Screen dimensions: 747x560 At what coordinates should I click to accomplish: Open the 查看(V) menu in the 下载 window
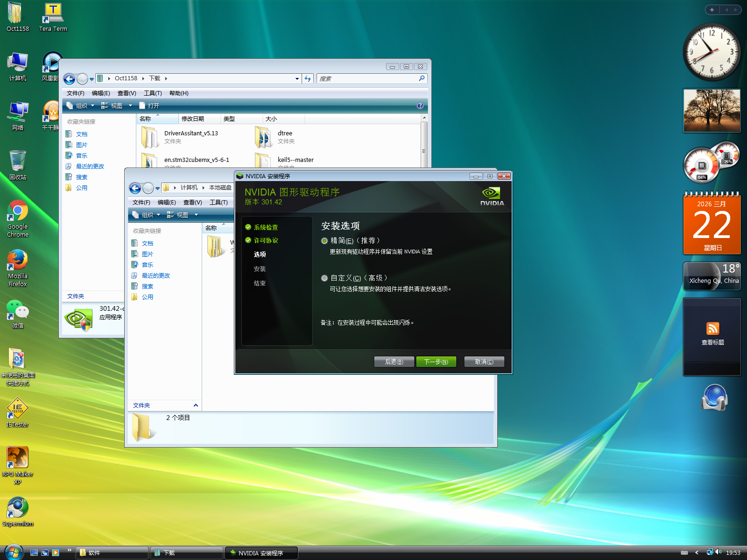pos(127,93)
